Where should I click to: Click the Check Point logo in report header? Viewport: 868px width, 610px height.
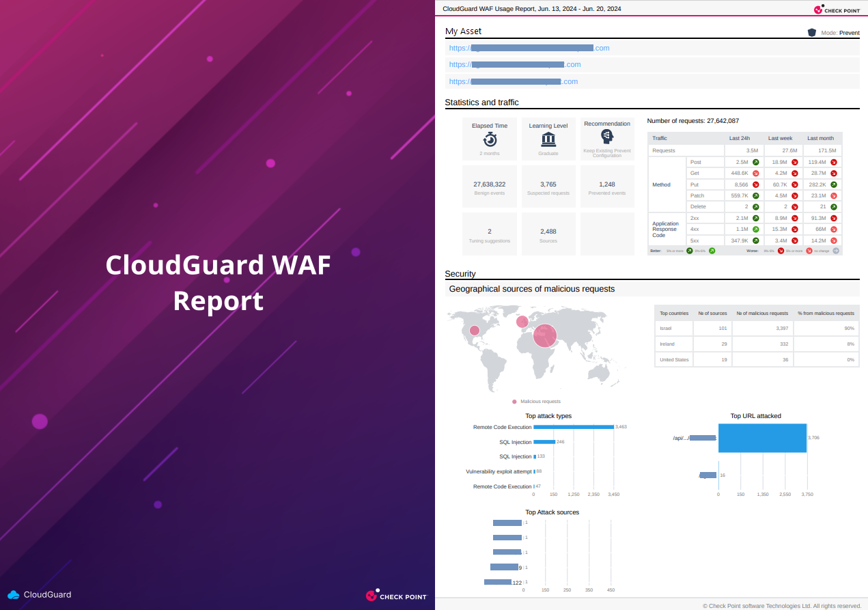click(x=837, y=10)
